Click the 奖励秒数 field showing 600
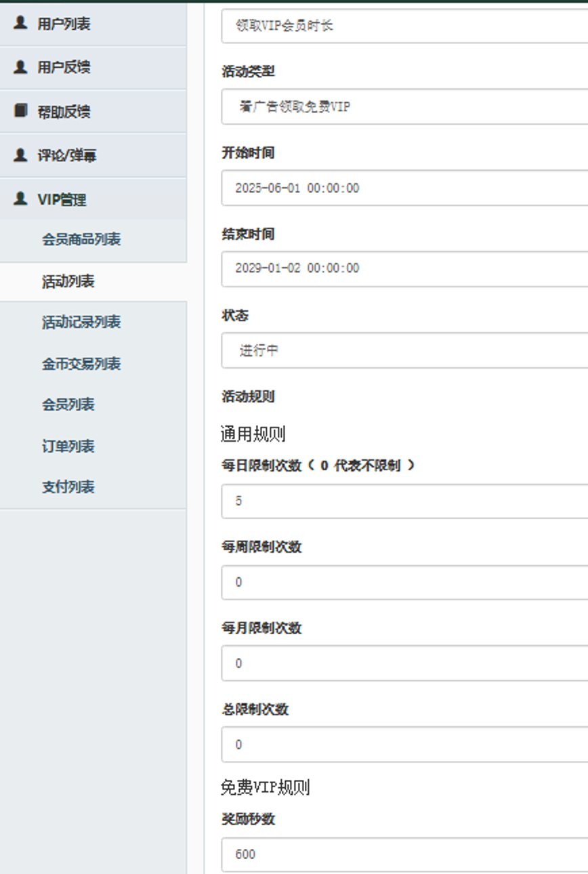 [x=404, y=854]
